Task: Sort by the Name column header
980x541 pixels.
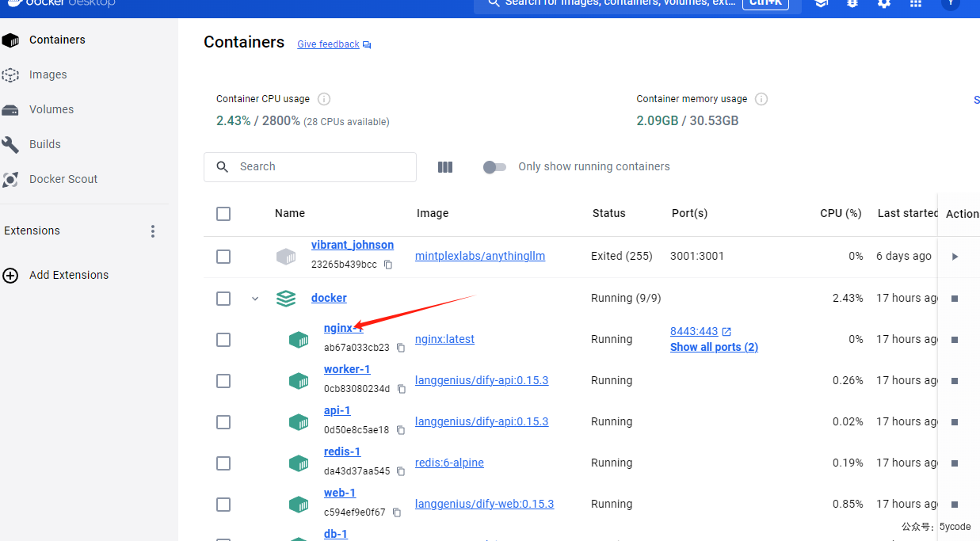Action: (x=290, y=213)
